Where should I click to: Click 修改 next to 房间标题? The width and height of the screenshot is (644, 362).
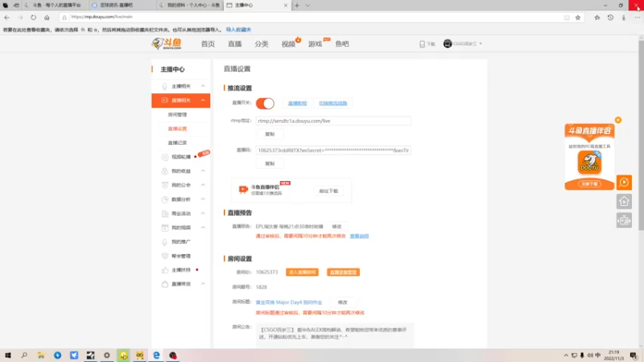(343, 302)
